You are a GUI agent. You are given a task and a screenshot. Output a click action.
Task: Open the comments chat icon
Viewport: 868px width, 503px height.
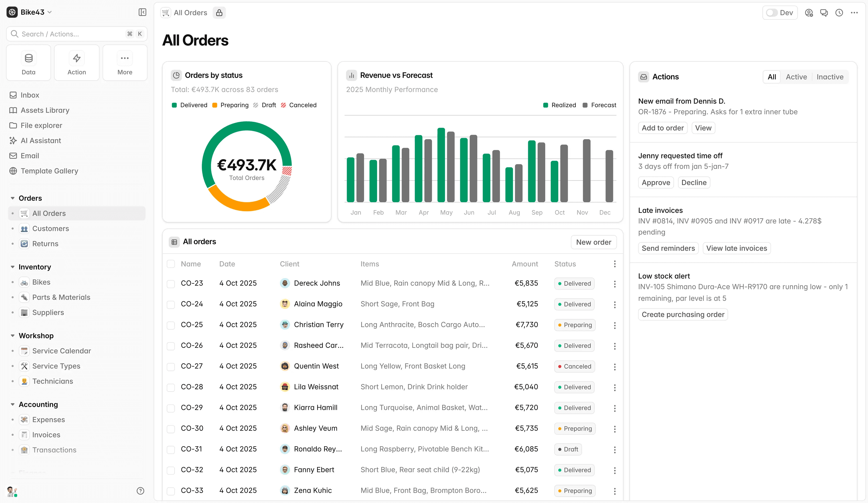824,13
